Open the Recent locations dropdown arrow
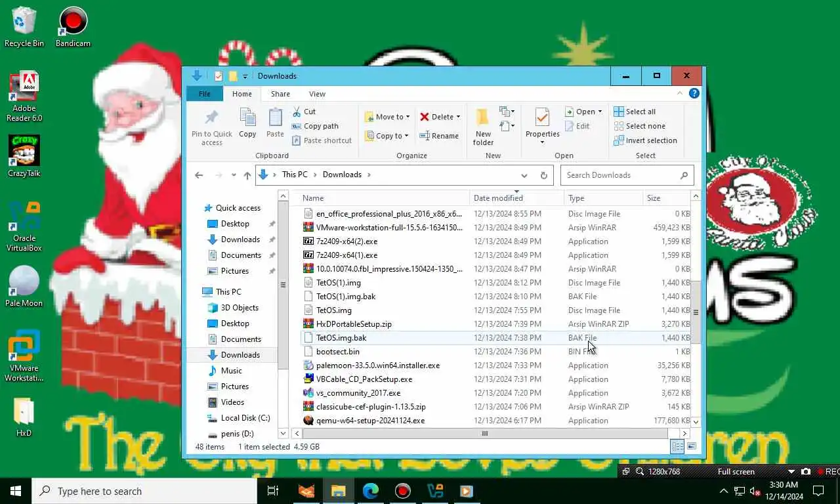 tap(232, 175)
